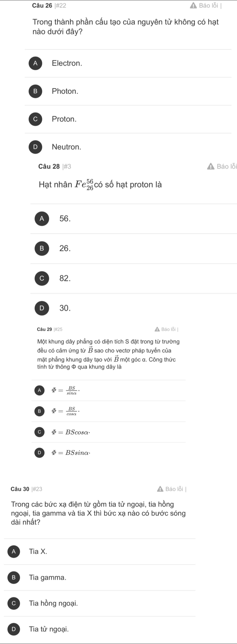
Task: Select option A Electron in Câu 26
Action: tap(128, 63)
